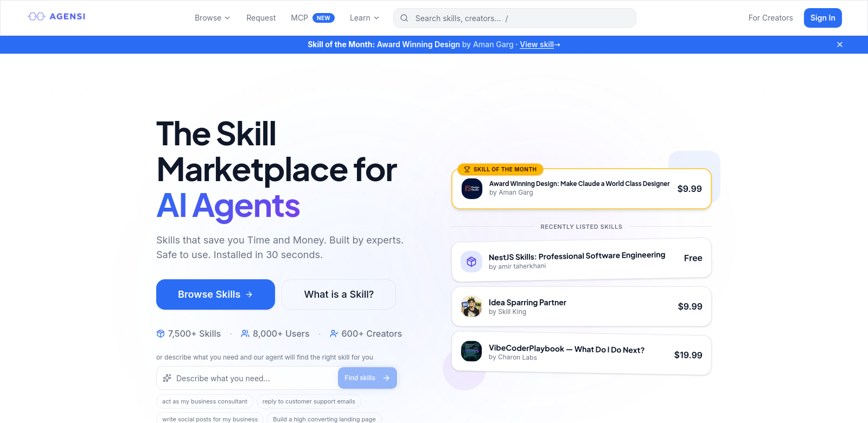The image size is (868, 423).
Task: Open the Idea Sparring Partner listing title
Action: [527, 303]
